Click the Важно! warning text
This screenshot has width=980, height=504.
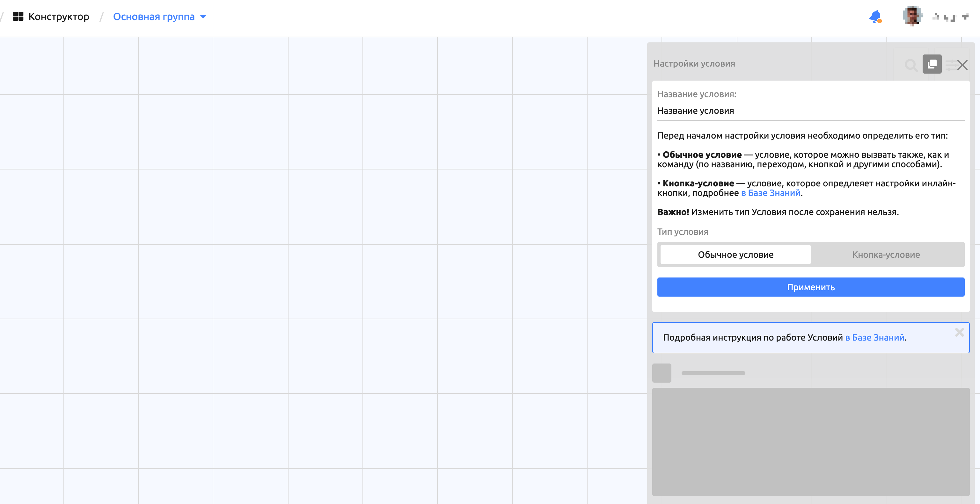click(778, 212)
